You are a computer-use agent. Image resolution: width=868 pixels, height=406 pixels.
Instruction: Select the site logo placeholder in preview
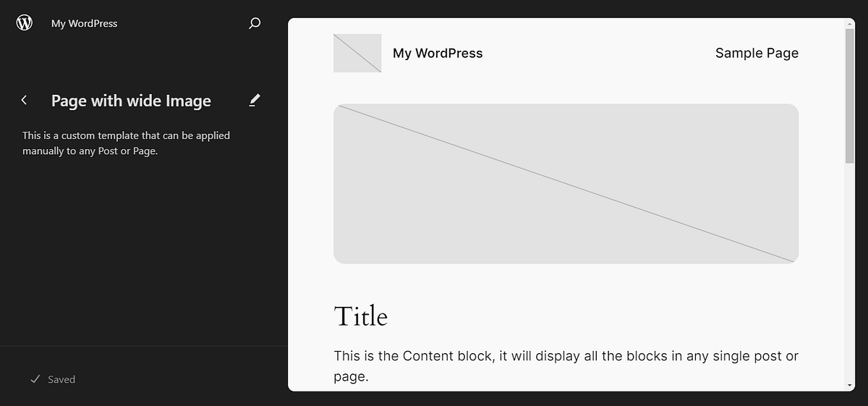(357, 53)
